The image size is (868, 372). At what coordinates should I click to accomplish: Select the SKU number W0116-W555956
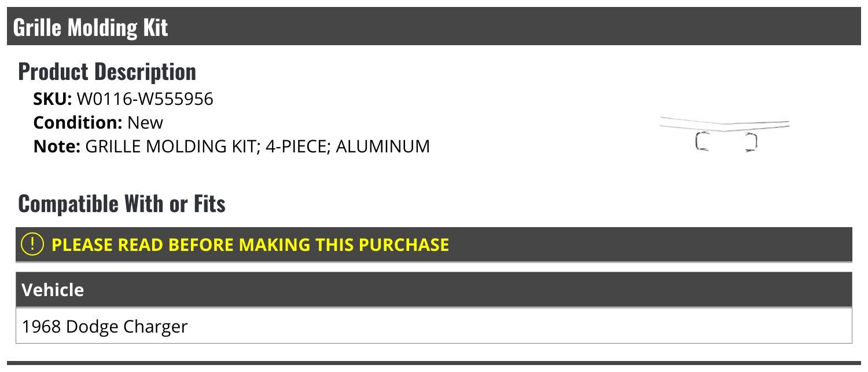[145, 99]
